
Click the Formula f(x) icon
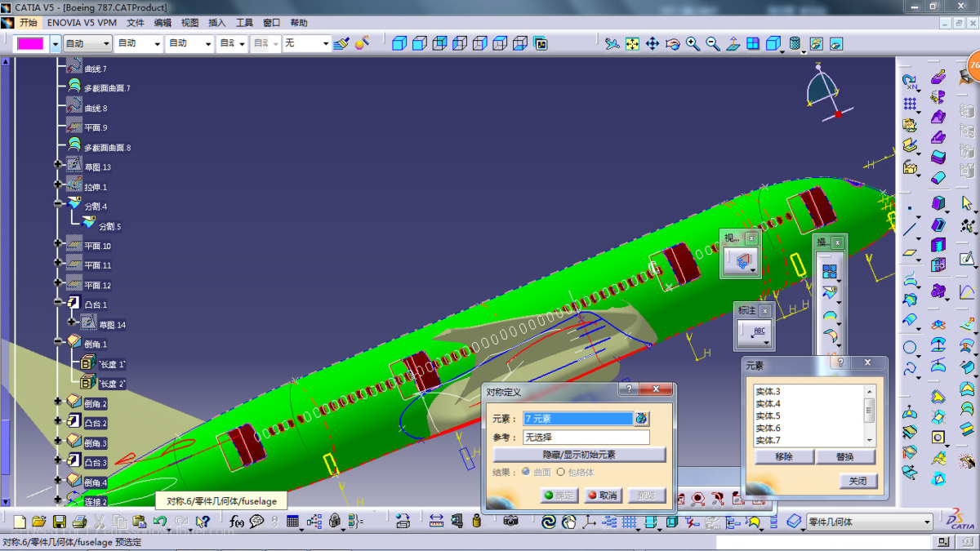click(237, 522)
